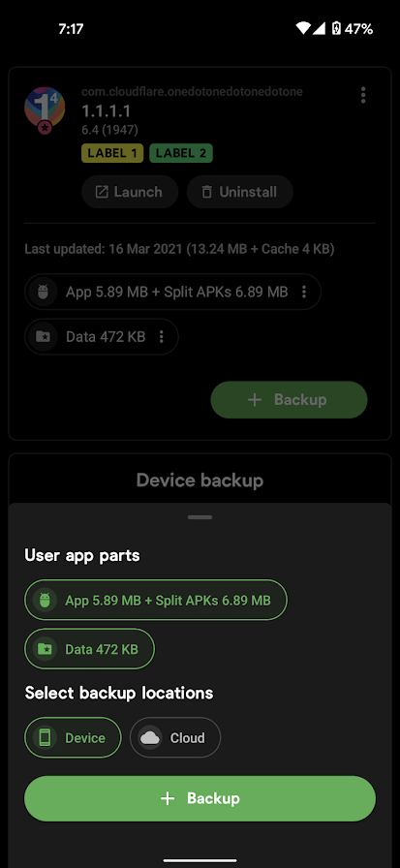Toggle the App + Split APKs part in the sheet
Image resolution: width=400 pixels, height=868 pixels.
(156, 600)
